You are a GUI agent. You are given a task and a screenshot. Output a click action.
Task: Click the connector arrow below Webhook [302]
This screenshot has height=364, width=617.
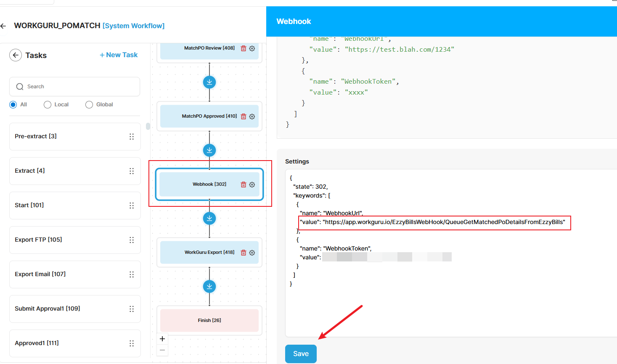click(209, 218)
